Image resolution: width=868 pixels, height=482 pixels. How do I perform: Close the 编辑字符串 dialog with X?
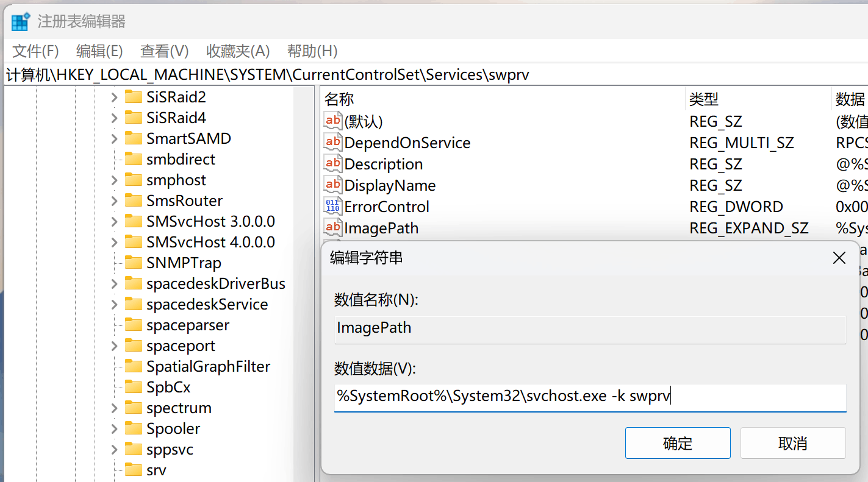click(x=839, y=258)
